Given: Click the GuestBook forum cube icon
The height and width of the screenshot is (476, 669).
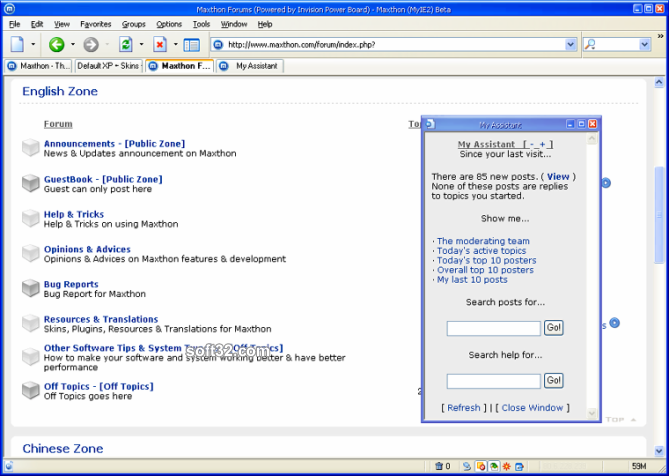Looking at the screenshot, I should pos(31,183).
